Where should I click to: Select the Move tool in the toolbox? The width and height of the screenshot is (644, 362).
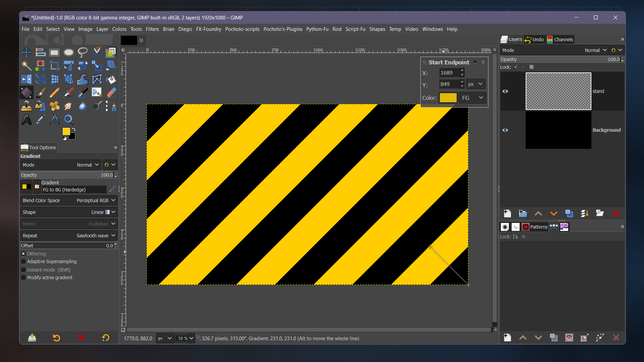pyautogui.click(x=26, y=52)
